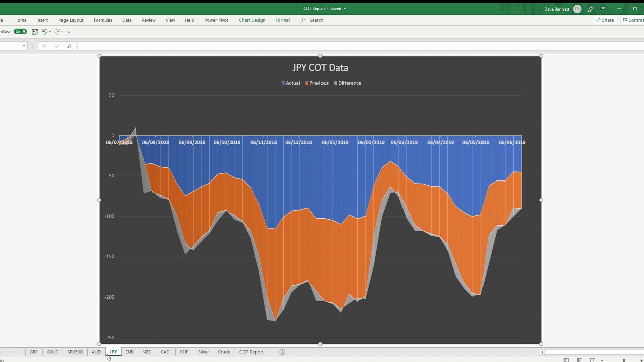Click the Cancel X icon in formula bar
This screenshot has height=362, width=644.
pyautogui.click(x=44, y=46)
